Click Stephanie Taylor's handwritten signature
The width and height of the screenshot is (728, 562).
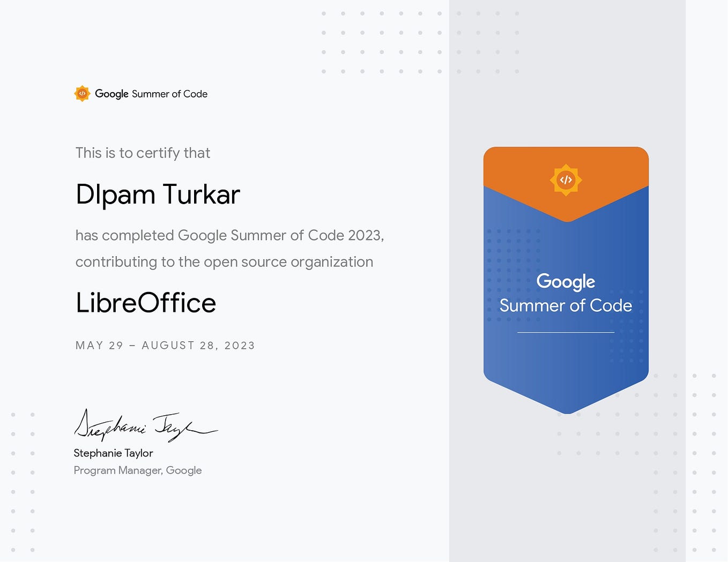pyautogui.click(x=145, y=426)
